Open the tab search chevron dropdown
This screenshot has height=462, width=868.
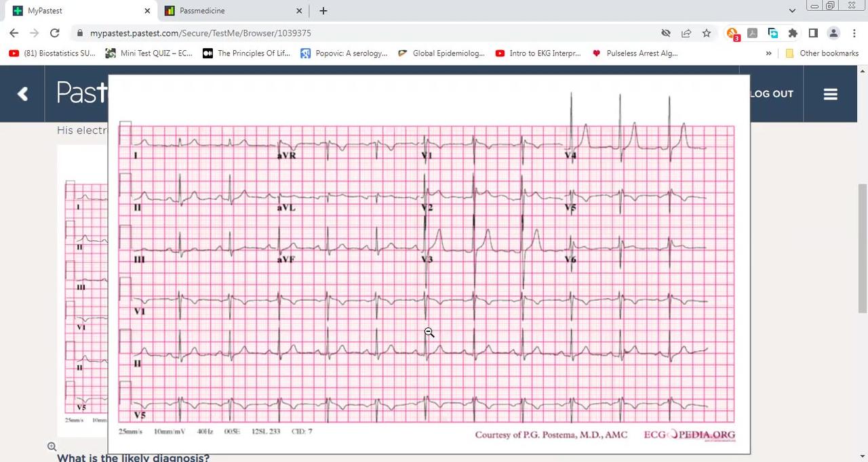tap(792, 10)
